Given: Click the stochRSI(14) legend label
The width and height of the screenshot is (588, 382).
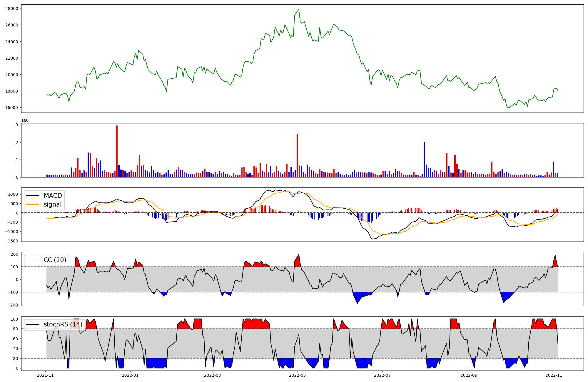Looking at the screenshot, I should (x=63, y=324).
